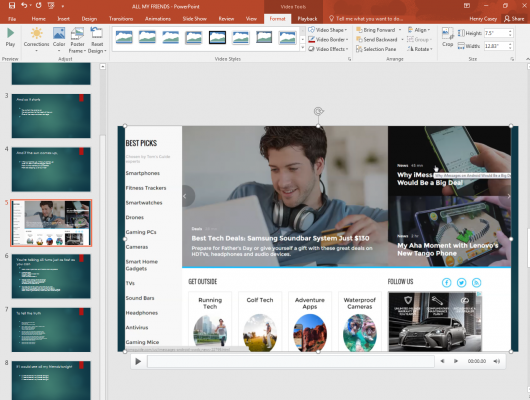Open Align dropdown
530x400 pixels.
(419, 30)
